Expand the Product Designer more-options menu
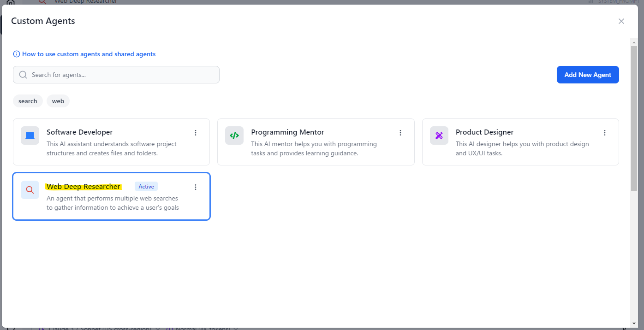The height and width of the screenshot is (330, 644). pos(605,133)
